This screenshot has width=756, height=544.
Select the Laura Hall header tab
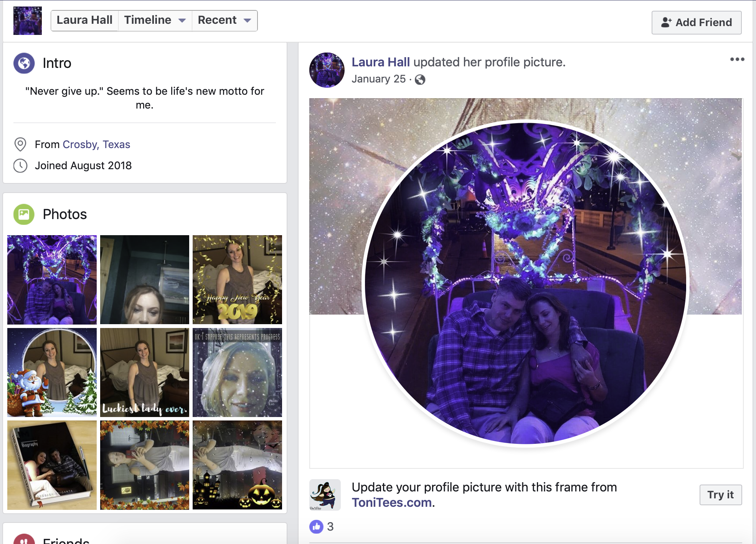84,20
